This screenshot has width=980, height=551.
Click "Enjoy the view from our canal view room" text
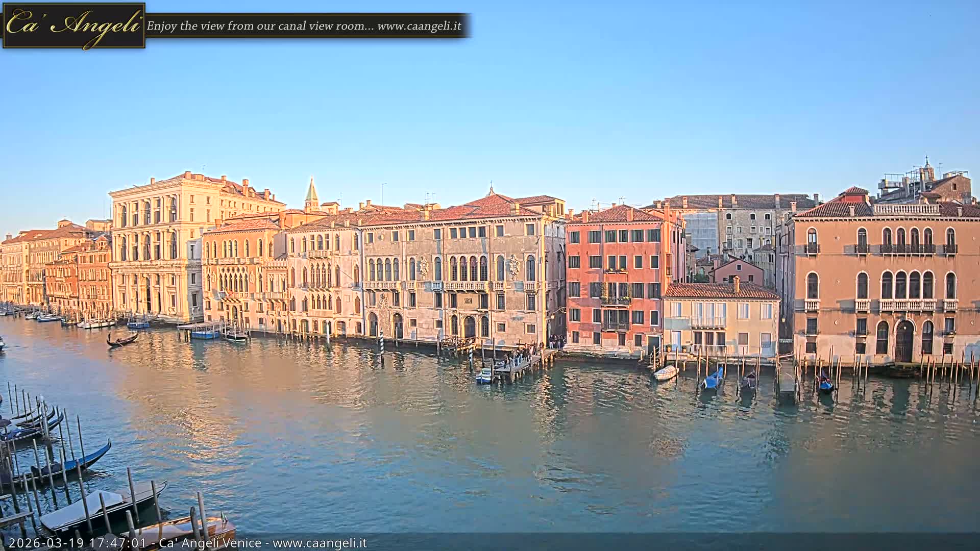coord(260,26)
